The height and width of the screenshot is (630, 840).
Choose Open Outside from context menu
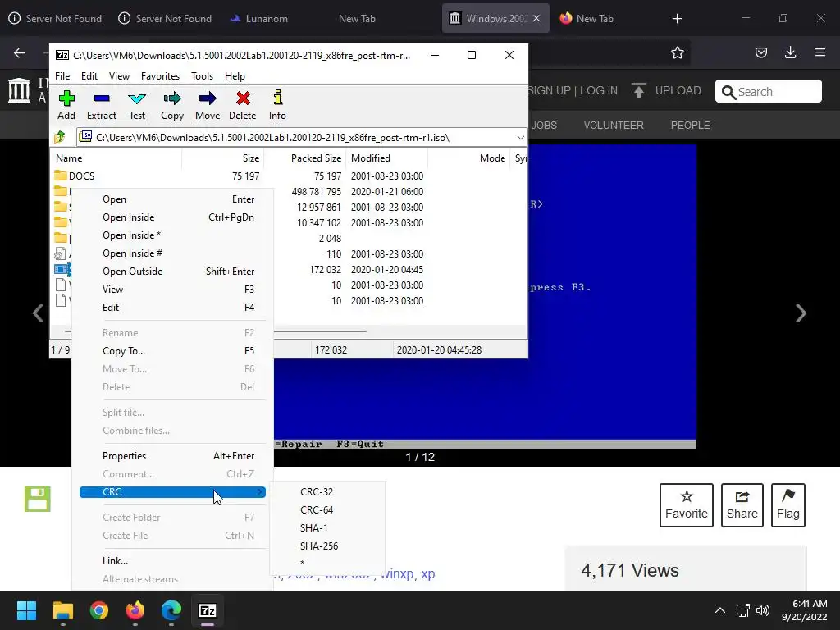(x=172, y=271)
